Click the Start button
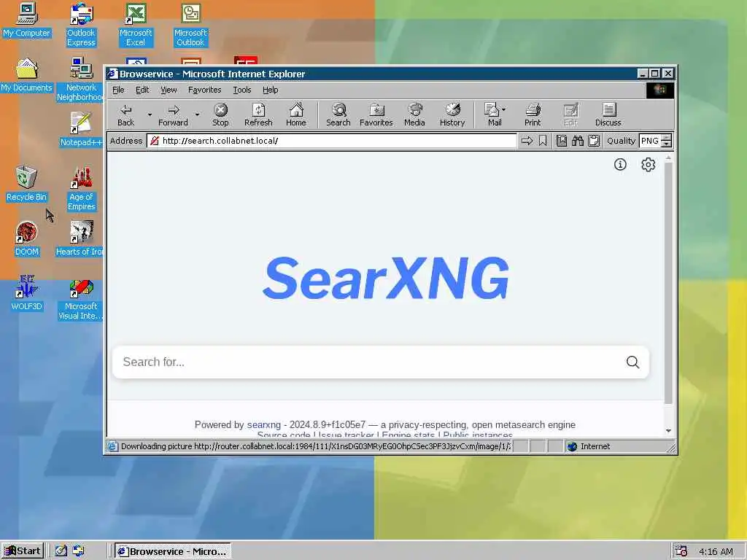747x560 pixels. point(23,551)
